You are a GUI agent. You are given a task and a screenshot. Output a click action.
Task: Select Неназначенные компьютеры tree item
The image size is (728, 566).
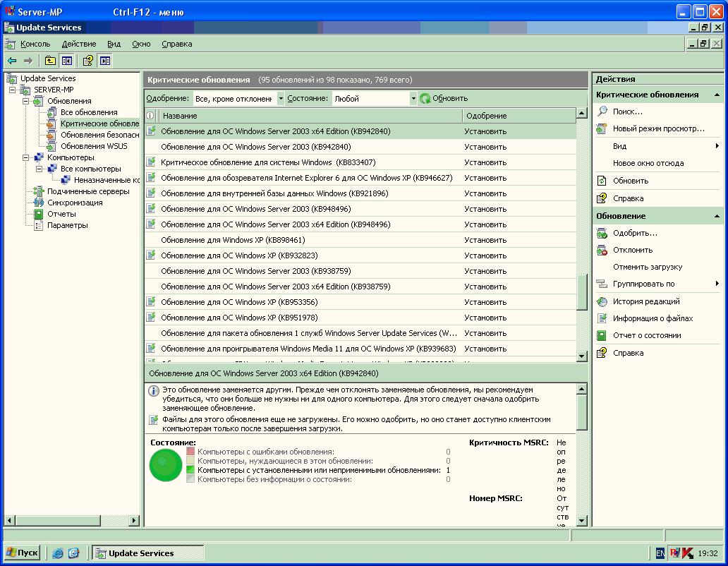click(107, 180)
